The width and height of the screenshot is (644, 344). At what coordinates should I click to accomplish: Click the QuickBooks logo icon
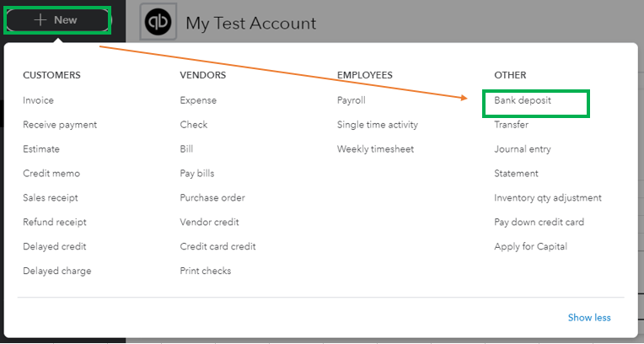[x=158, y=22]
